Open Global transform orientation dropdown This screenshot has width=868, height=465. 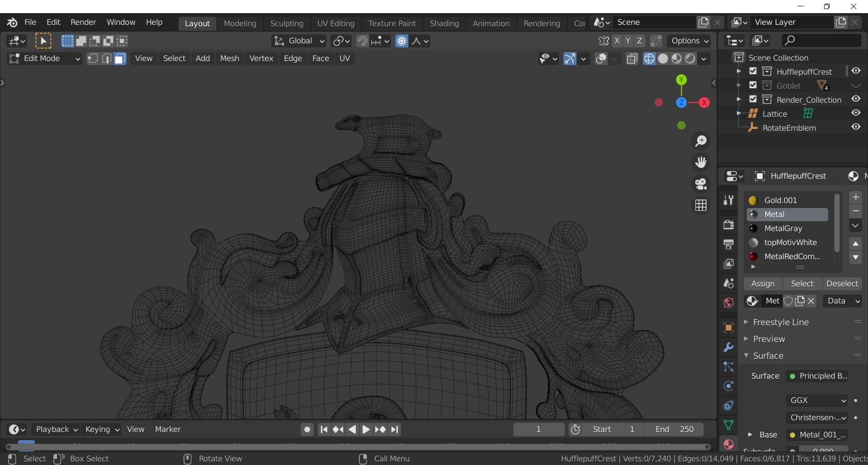pyautogui.click(x=299, y=41)
